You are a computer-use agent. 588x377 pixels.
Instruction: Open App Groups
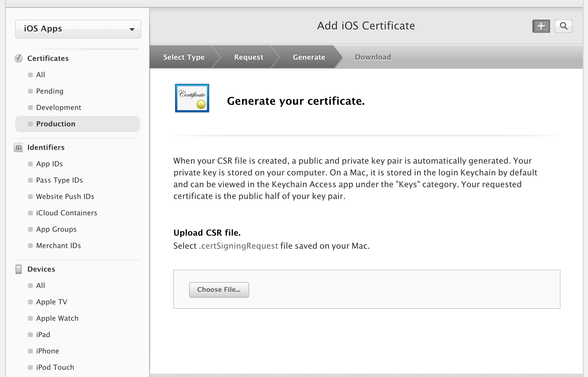[56, 229]
